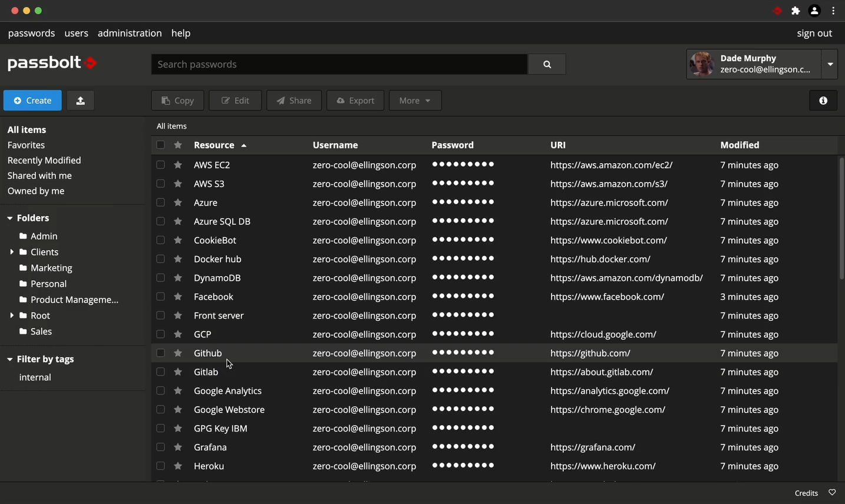The width and height of the screenshot is (845, 504).
Task: Open the More actions dropdown
Action: point(415,101)
